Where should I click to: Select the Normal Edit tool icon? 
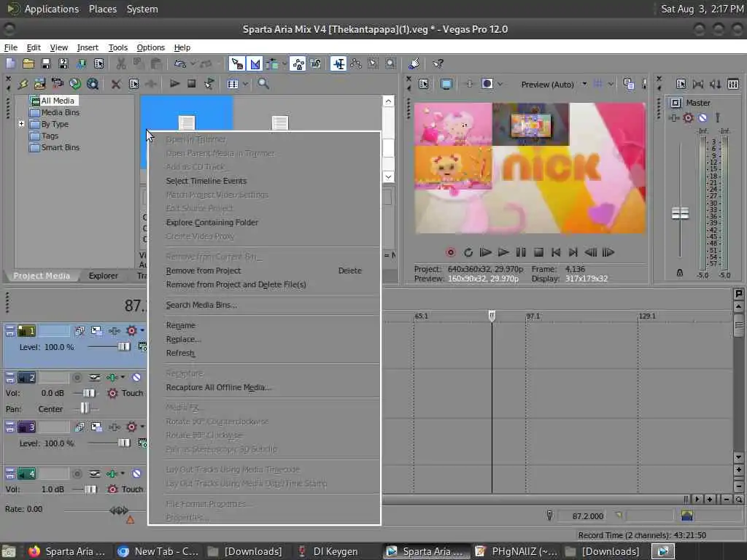click(338, 63)
